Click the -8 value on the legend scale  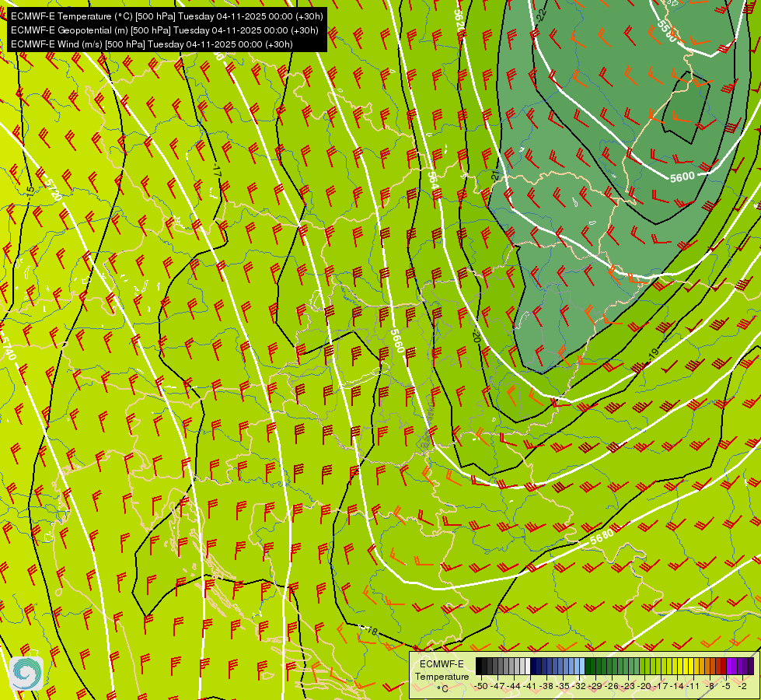[710, 686]
